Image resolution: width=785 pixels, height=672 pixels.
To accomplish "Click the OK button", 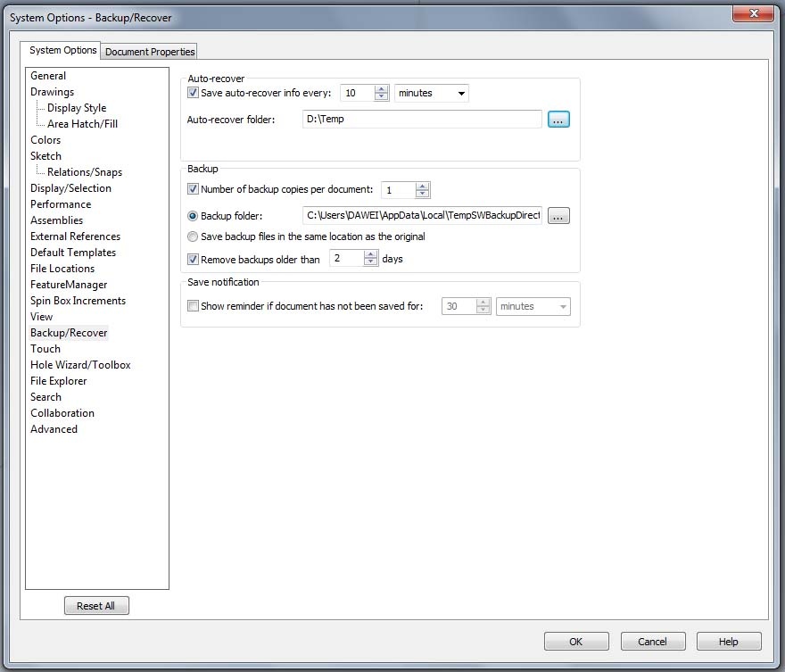I will coord(576,642).
